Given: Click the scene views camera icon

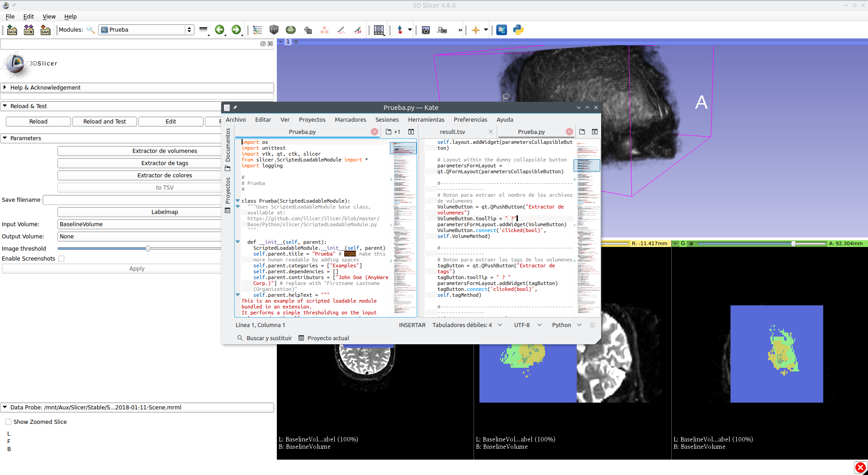Looking at the screenshot, I should (442, 30).
